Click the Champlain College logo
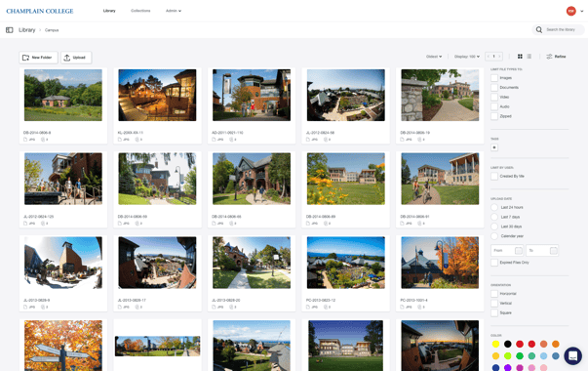The width and height of the screenshot is (588, 371). [40, 11]
